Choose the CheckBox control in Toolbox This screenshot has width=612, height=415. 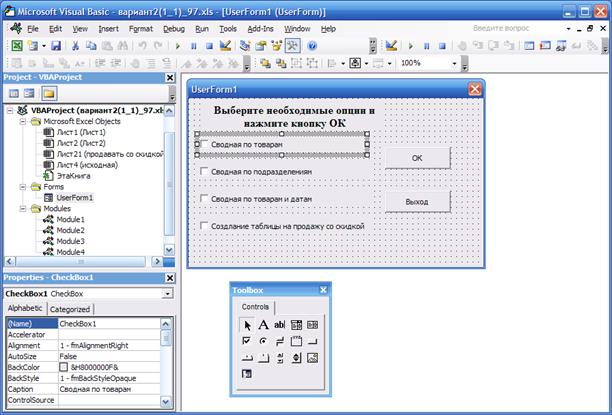coord(247,341)
